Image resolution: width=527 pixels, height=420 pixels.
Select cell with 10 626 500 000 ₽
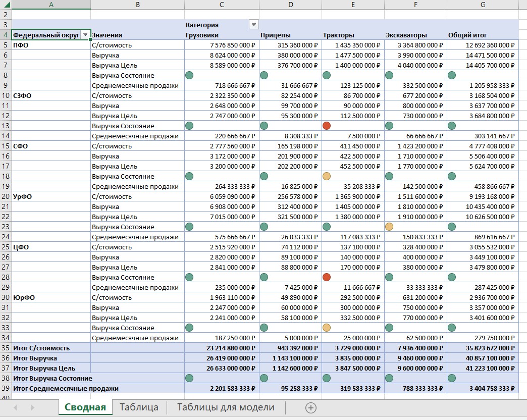[x=483, y=217]
